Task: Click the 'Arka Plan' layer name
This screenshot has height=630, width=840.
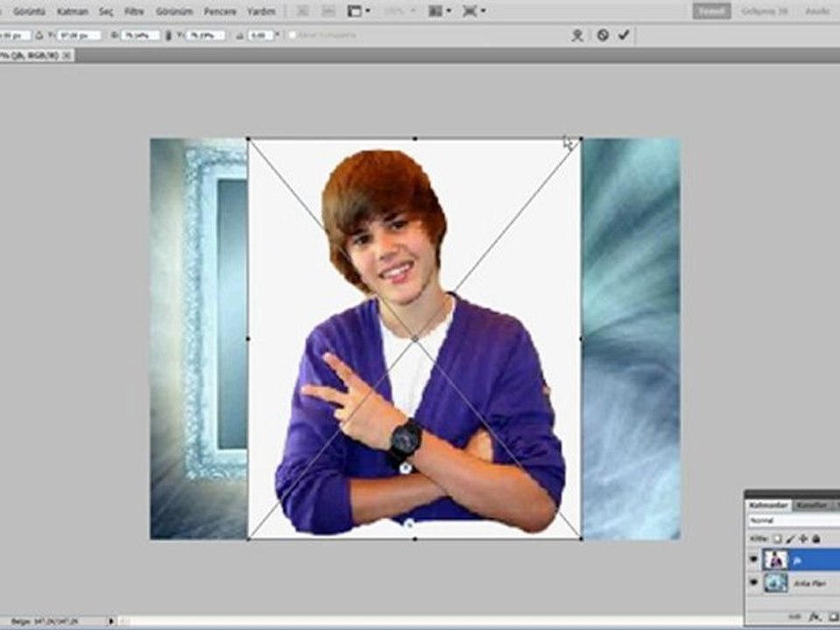Action: (808, 583)
